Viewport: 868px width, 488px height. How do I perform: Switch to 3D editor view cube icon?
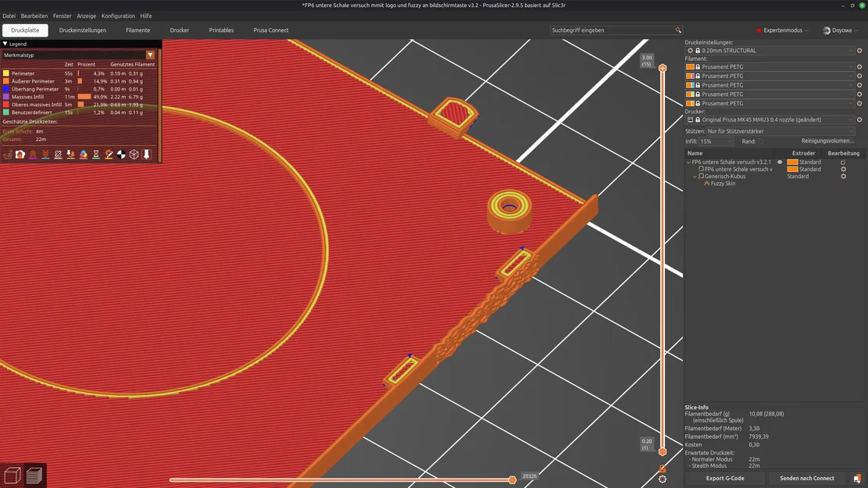[13, 476]
